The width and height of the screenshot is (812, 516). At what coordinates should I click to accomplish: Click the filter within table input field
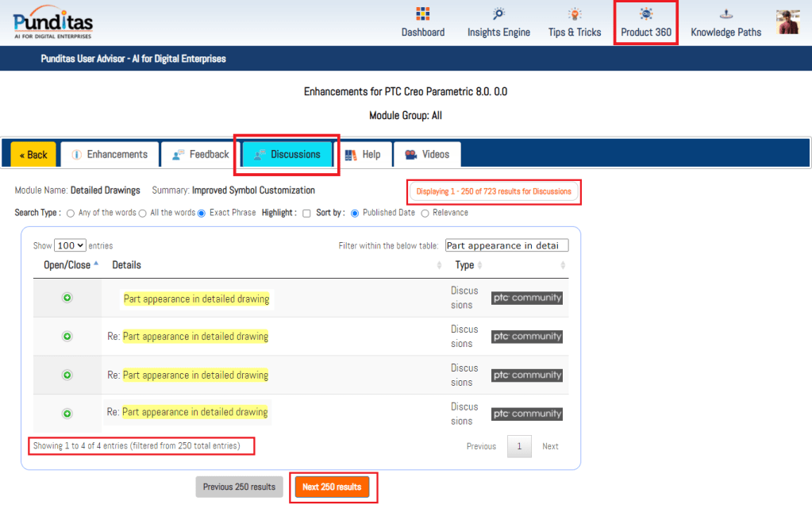(x=506, y=246)
